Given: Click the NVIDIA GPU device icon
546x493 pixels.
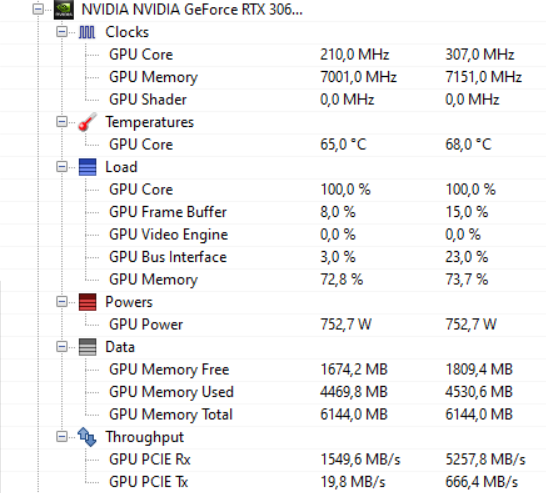Looking at the screenshot, I should 63,9.
